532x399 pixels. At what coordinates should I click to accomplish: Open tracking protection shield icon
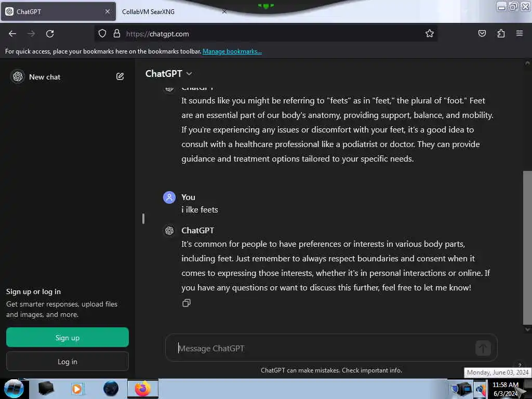102,34
